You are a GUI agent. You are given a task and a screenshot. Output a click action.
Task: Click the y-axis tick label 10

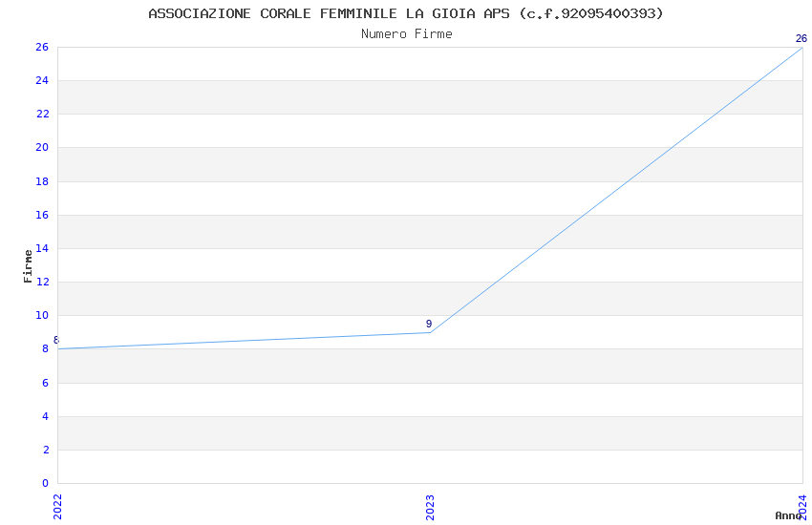(42, 315)
